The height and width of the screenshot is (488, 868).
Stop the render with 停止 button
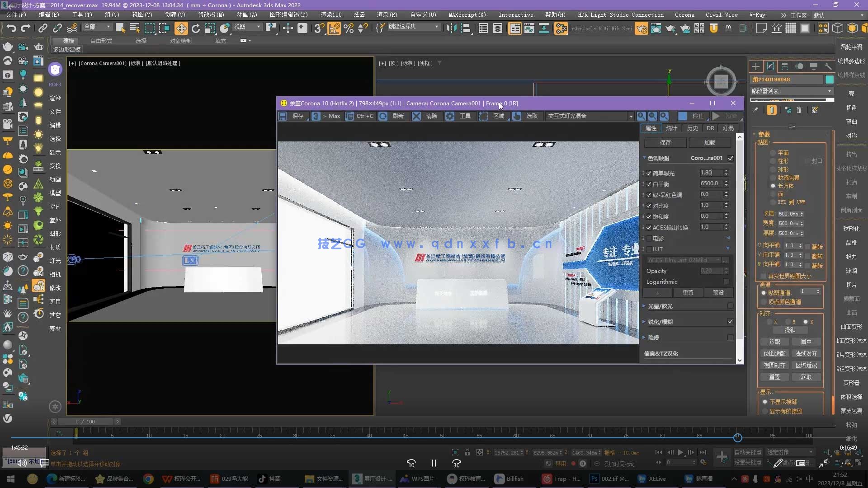698,116
